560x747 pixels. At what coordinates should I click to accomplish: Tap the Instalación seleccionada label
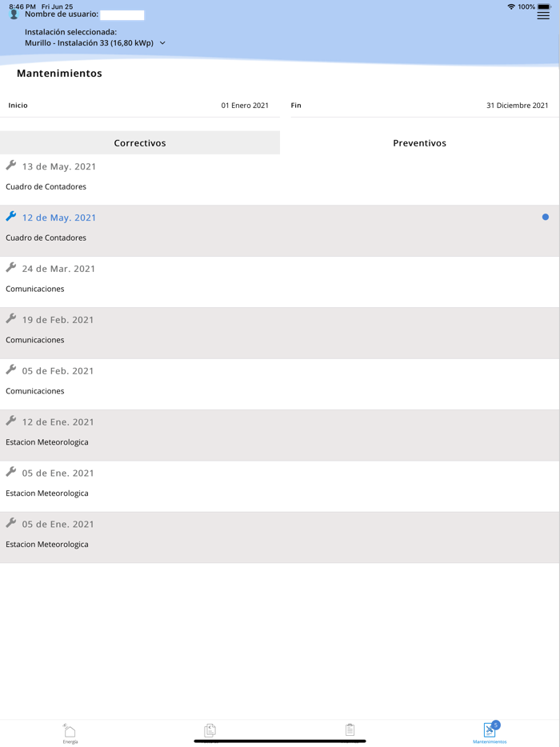70,33
